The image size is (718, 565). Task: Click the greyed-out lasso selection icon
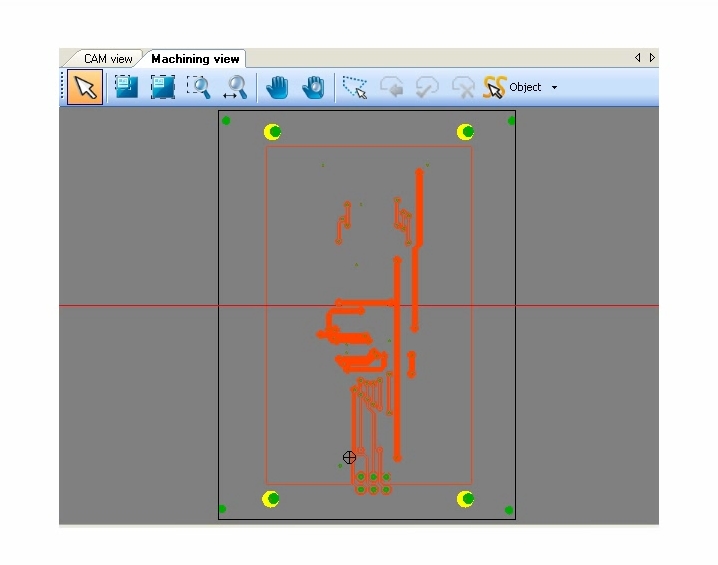427,88
